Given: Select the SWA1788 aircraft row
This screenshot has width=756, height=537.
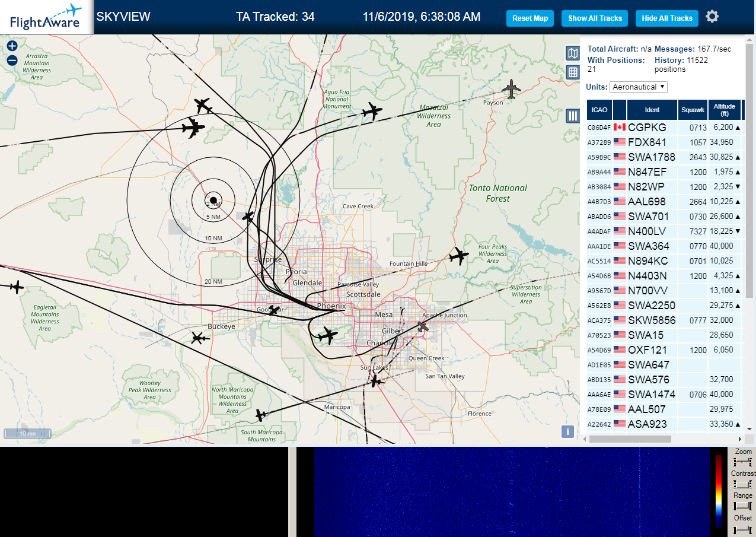Looking at the screenshot, I should point(664,157).
